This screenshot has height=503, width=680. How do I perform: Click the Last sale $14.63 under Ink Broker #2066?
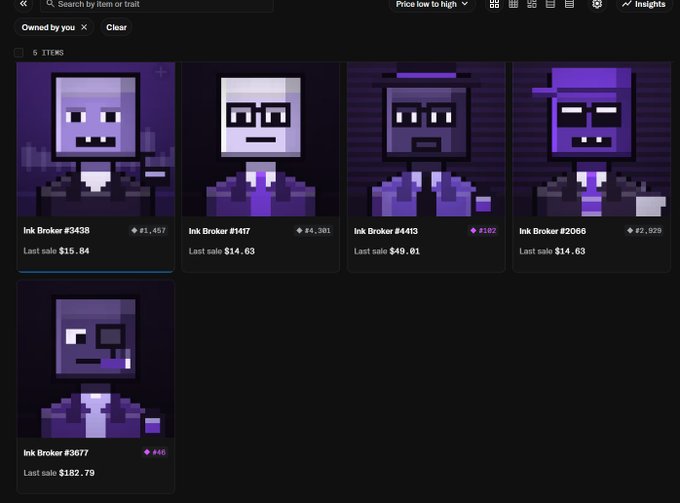click(x=552, y=252)
